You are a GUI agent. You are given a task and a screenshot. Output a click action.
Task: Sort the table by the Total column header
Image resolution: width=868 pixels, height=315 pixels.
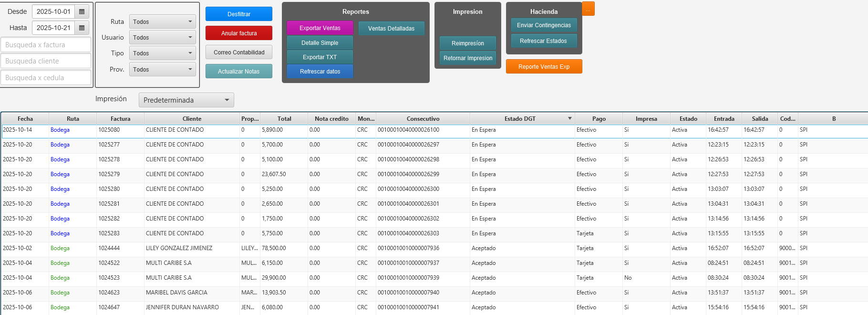pos(284,119)
